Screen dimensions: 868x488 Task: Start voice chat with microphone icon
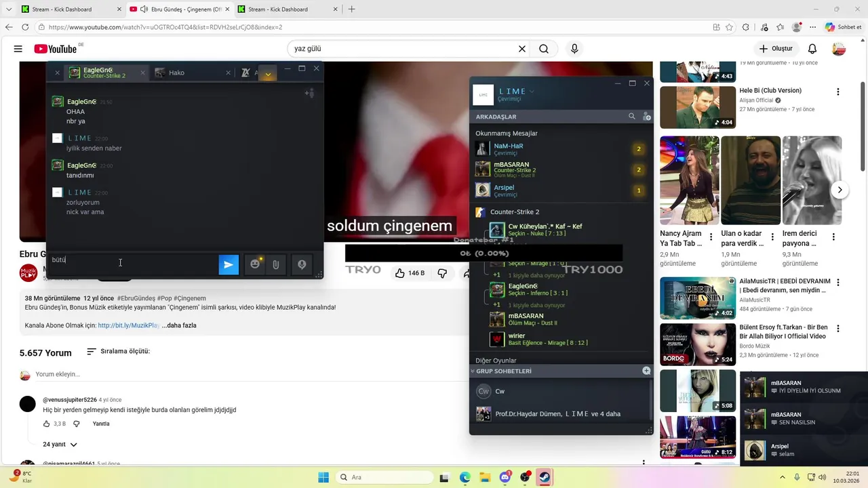click(x=302, y=264)
